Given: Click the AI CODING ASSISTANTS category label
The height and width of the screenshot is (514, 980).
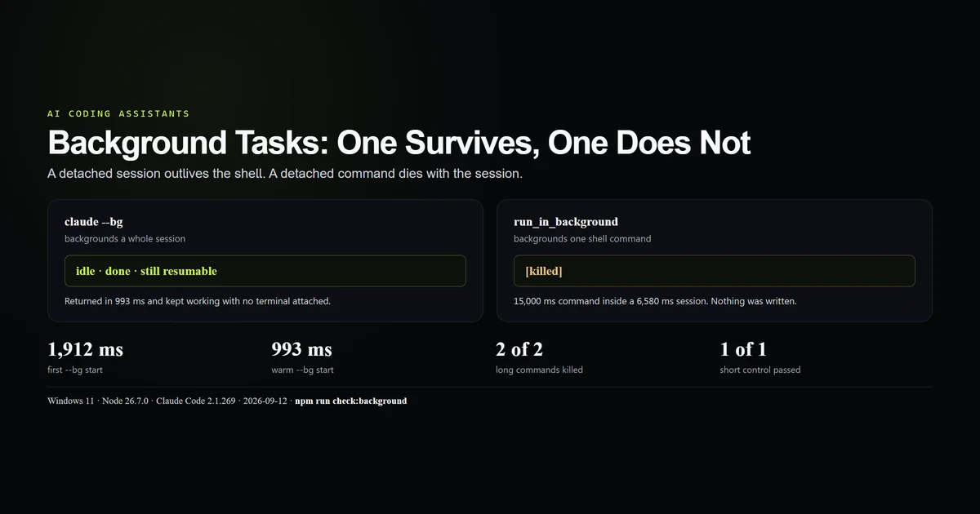Looking at the screenshot, I should pyautogui.click(x=118, y=113).
